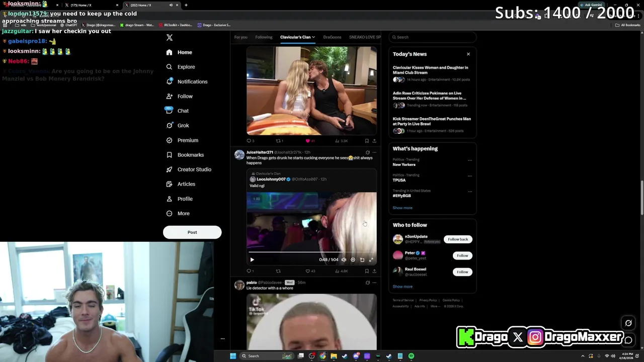644x362 pixels.
Task: Open JuiceHalter271's profile avatar
Action: click(x=239, y=155)
